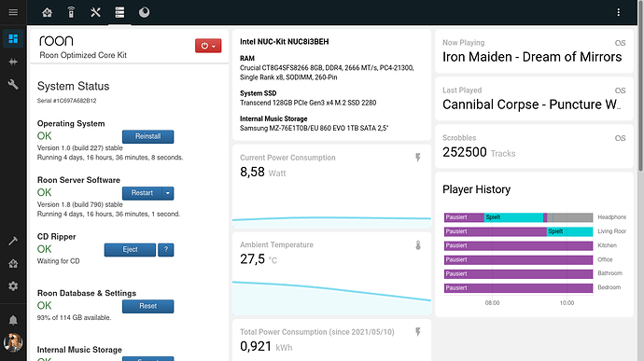
Task: Click the 0,921 kWh value
Action: 256,346
